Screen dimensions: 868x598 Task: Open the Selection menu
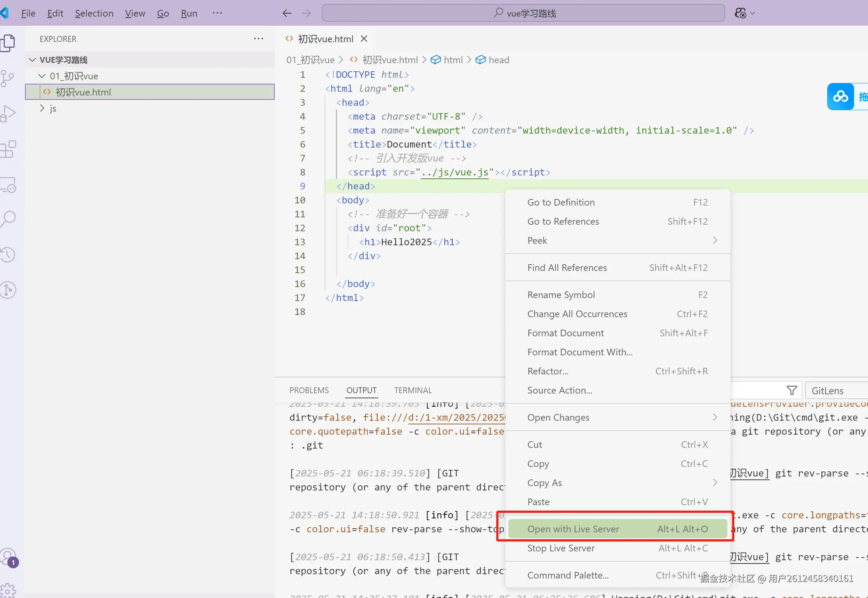[x=94, y=14]
